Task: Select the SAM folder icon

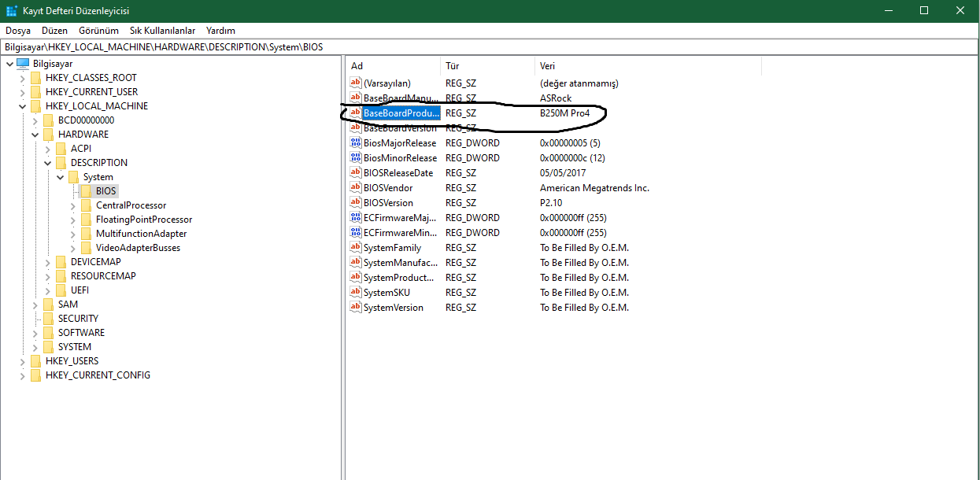Action: (49, 305)
